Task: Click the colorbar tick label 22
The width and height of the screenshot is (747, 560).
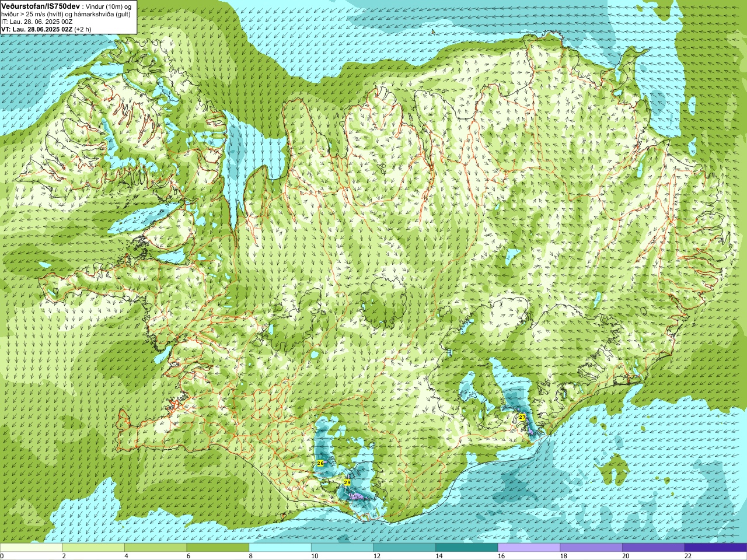Action: [x=687, y=556]
